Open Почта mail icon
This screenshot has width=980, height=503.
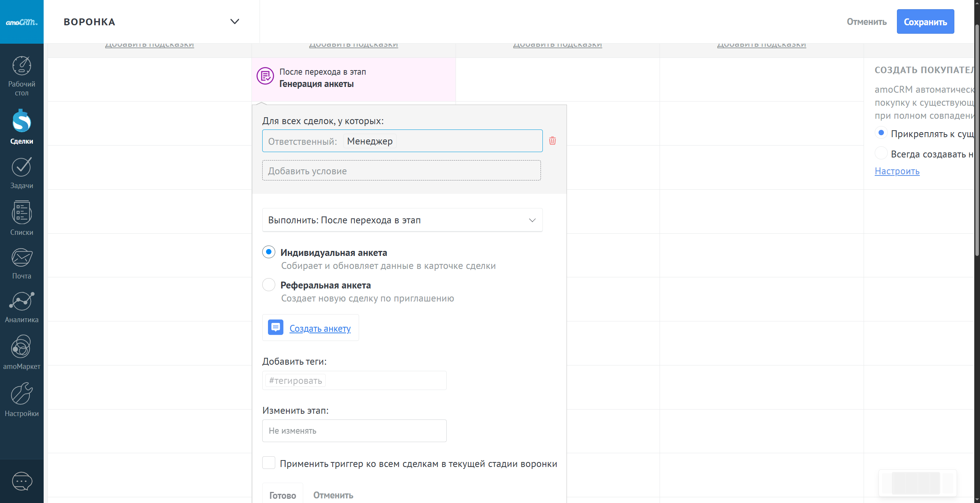[21, 258]
